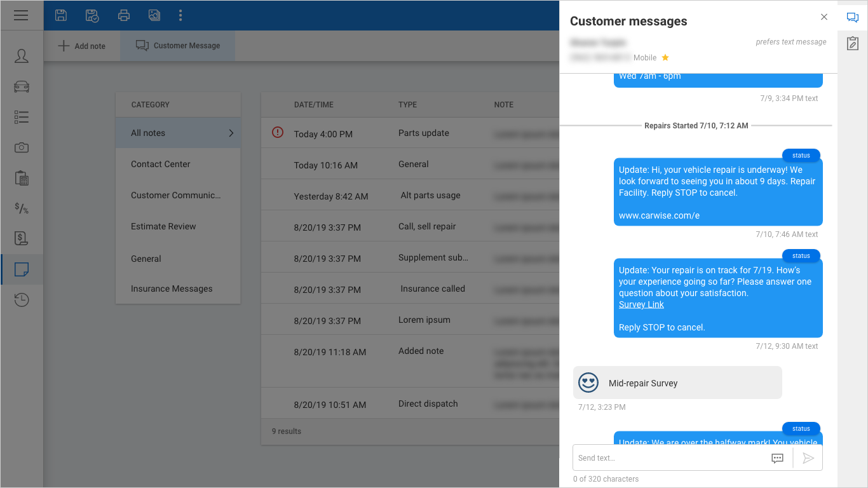868x488 pixels.
Task: Select the Estimate Review category
Action: [x=178, y=226]
